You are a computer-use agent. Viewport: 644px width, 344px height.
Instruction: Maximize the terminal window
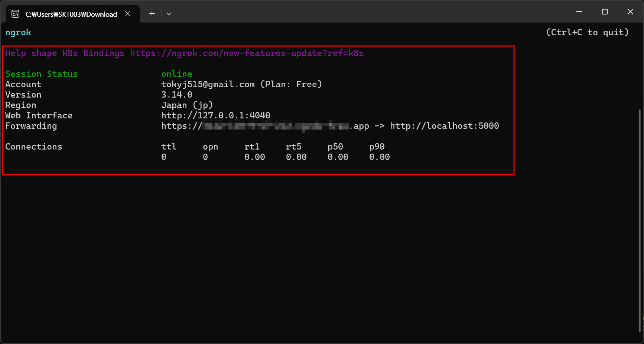pos(605,12)
